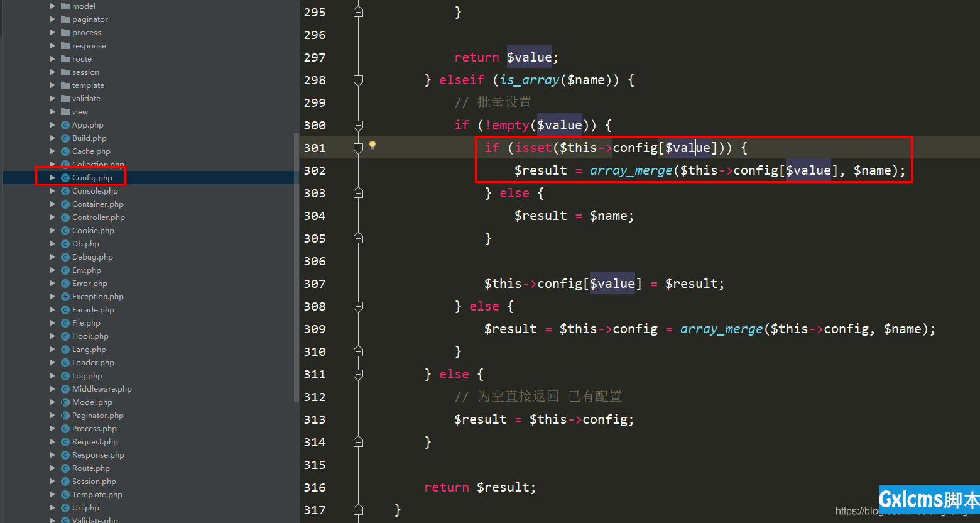Expand the Config.php file node arrow

point(53,178)
